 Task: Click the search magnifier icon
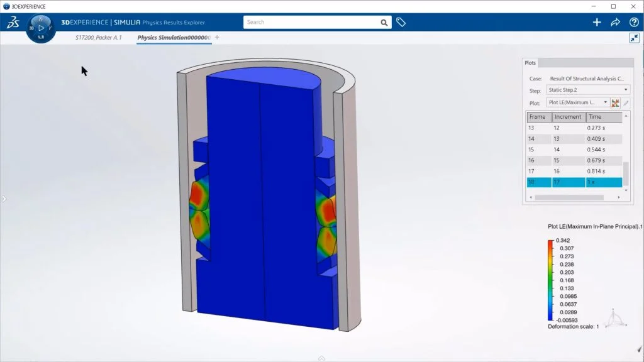click(384, 23)
